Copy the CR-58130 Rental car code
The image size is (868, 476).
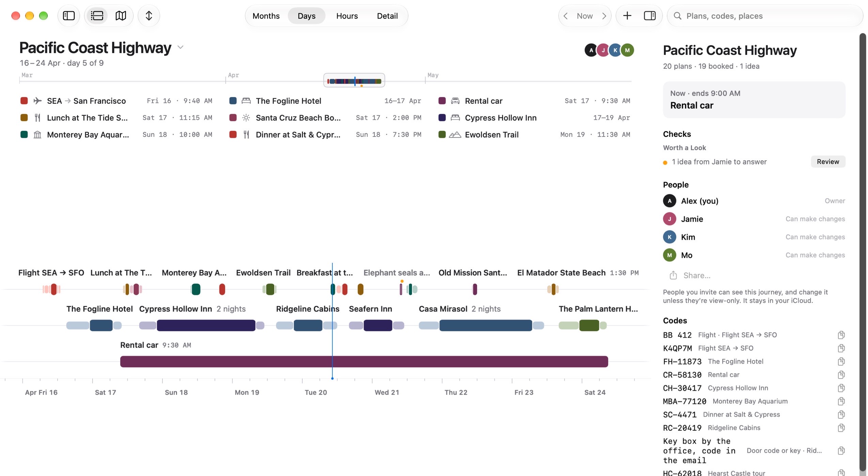(841, 375)
